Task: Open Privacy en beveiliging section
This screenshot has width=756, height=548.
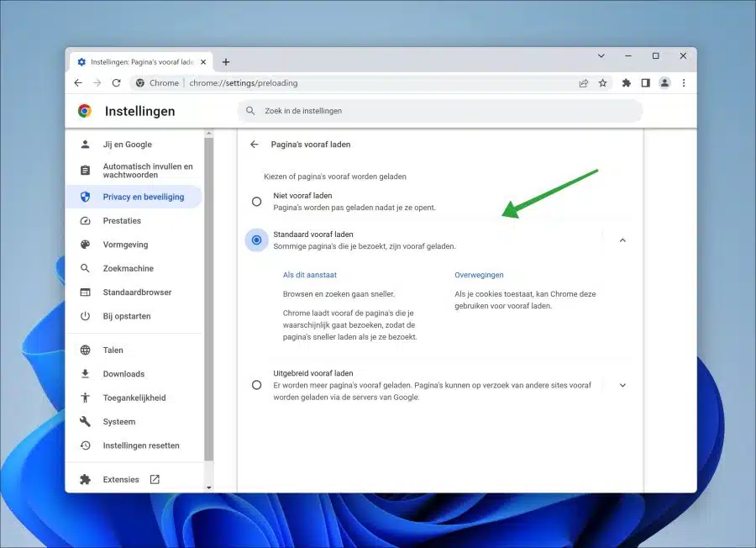Action: click(x=134, y=197)
